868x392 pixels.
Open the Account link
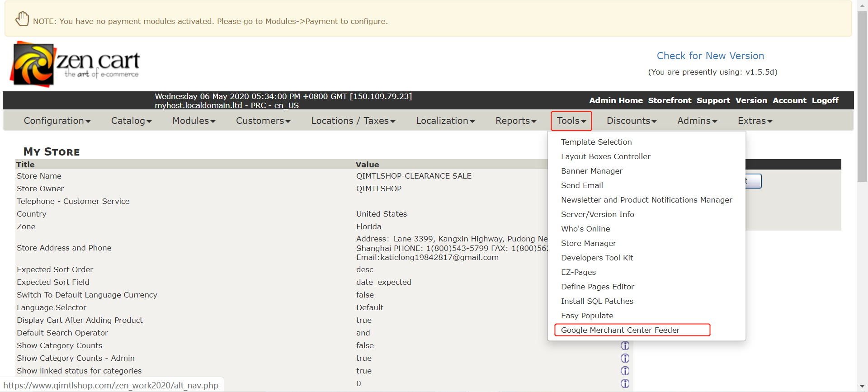(789, 100)
